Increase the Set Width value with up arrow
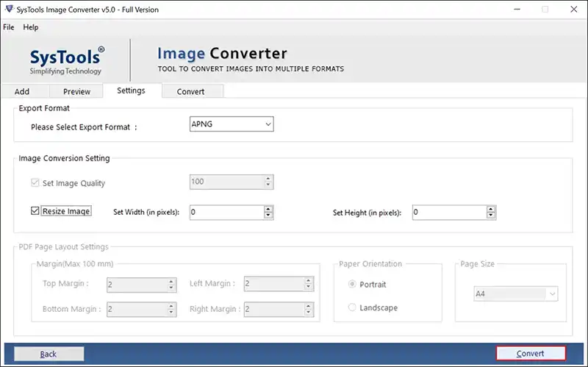The image size is (588, 367). point(268,209)
